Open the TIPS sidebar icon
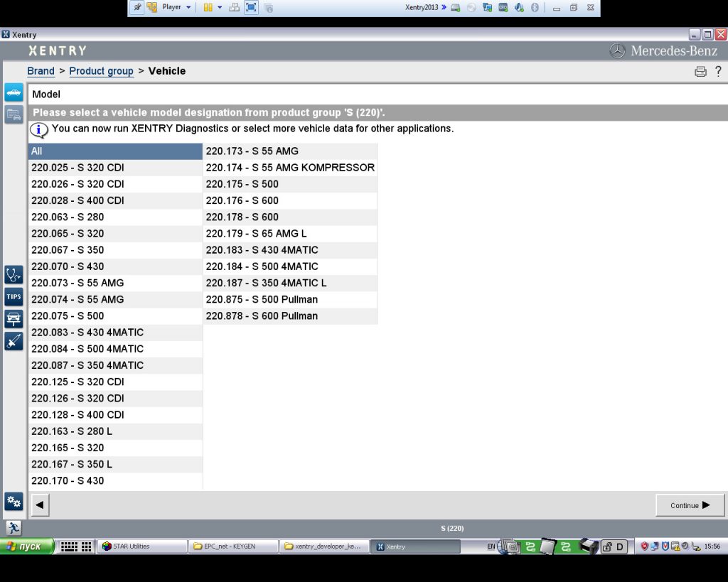This screenshot has width=728, height=582. coord(14,296)
